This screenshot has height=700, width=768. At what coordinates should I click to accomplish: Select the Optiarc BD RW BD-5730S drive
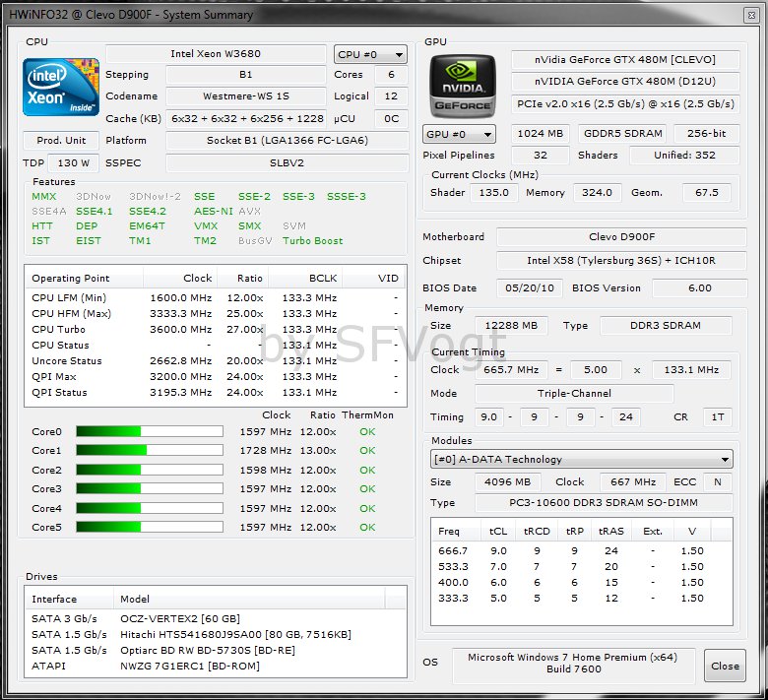coord(216,650)
